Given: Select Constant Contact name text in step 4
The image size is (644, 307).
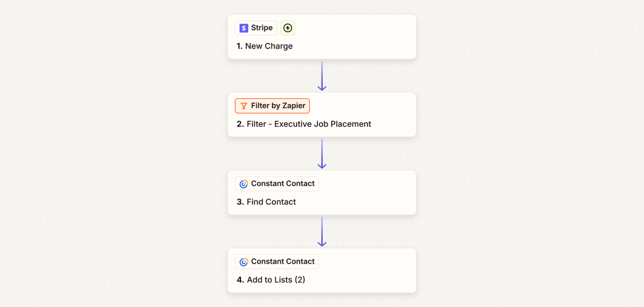Looking at the screenshot, I should pos(283,262).
